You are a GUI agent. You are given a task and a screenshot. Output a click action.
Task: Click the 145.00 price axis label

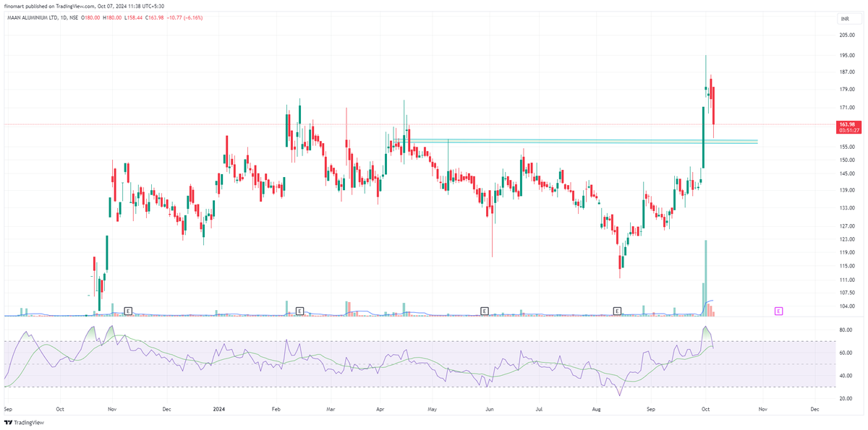pyautogui.click(x=848, y=174)
